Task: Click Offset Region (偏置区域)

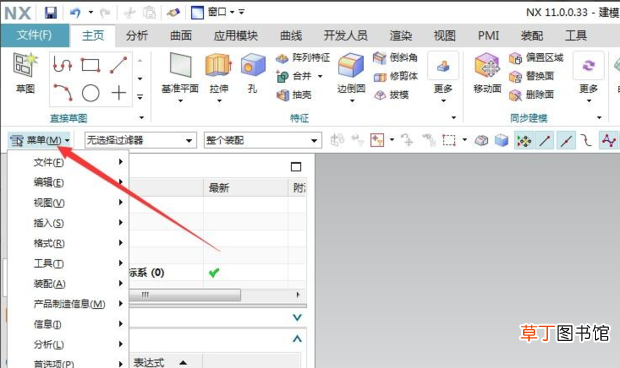Action: 536,58
